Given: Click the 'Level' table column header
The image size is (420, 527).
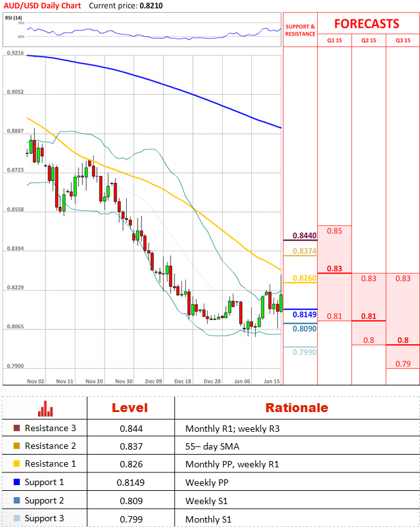Looking at the screenshot, I should click(130, 408).
